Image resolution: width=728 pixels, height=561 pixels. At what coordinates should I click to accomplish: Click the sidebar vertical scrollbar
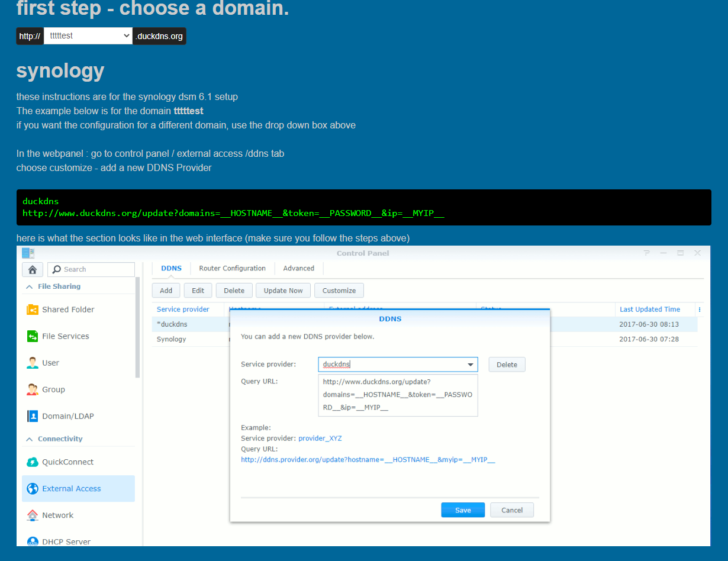tap(138, 327)
